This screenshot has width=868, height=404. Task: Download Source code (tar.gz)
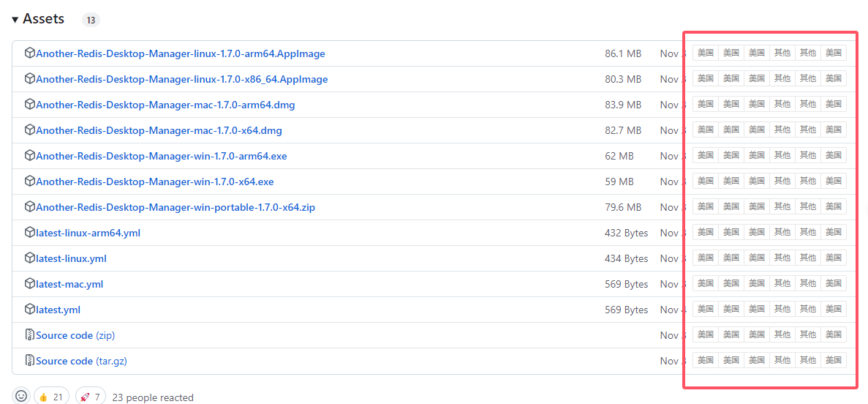[x=81, y=362]
